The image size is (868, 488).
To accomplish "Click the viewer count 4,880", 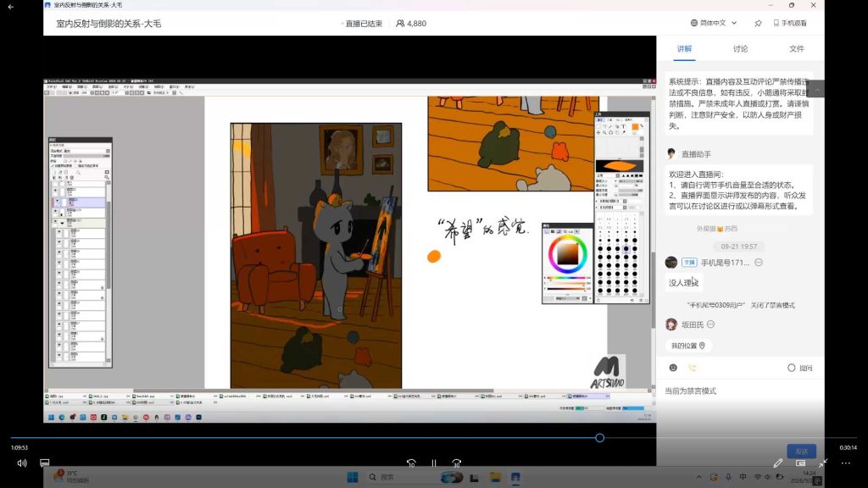I will point(411,23).
